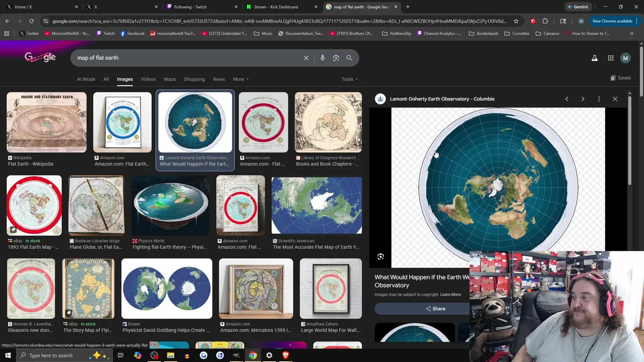Open Library of Congress Research thumbnail
644x362 pixels.
pos(328,122)
